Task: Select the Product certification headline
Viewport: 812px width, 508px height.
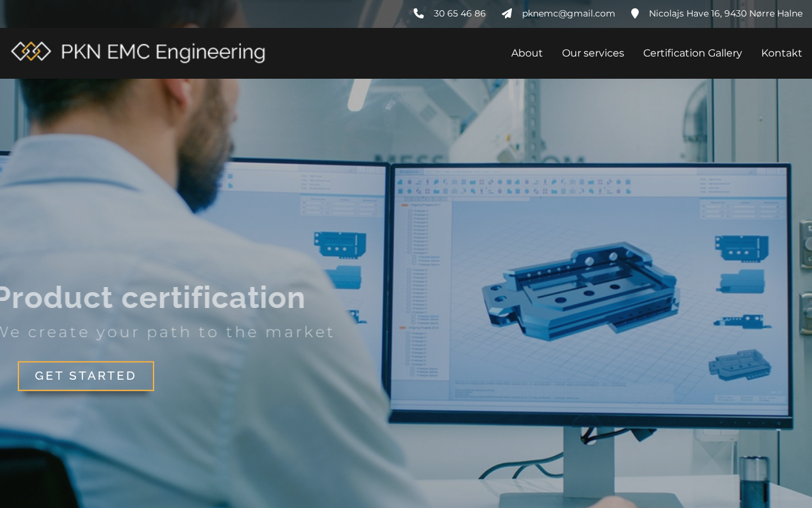Action: 152,297
